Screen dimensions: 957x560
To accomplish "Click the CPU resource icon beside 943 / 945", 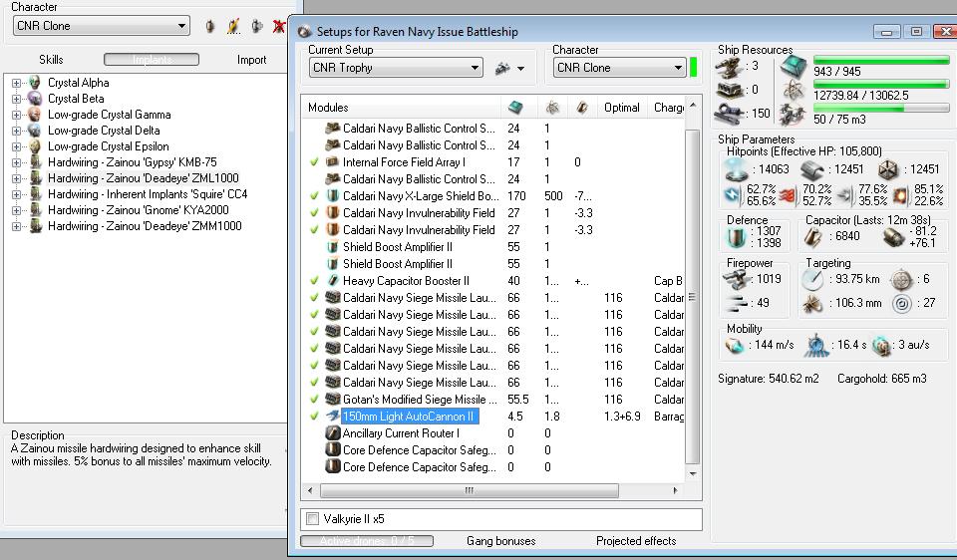I will pyautogui.click(x=795, y=66).
